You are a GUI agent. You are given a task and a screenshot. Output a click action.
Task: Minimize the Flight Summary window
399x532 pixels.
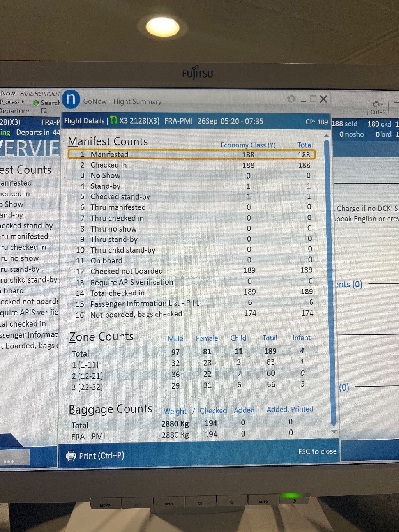304,100
